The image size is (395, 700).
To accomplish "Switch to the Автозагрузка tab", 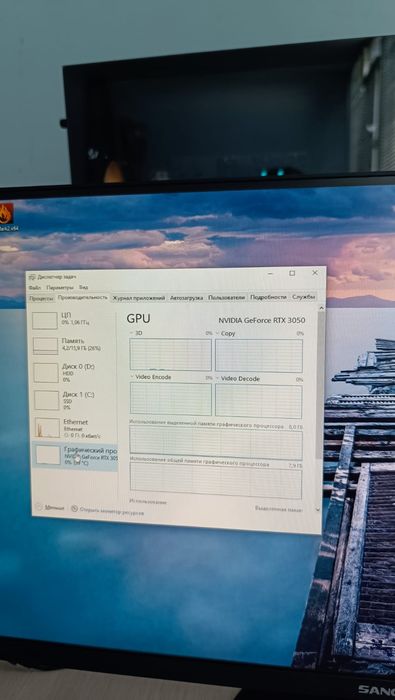I will [187, 298].
